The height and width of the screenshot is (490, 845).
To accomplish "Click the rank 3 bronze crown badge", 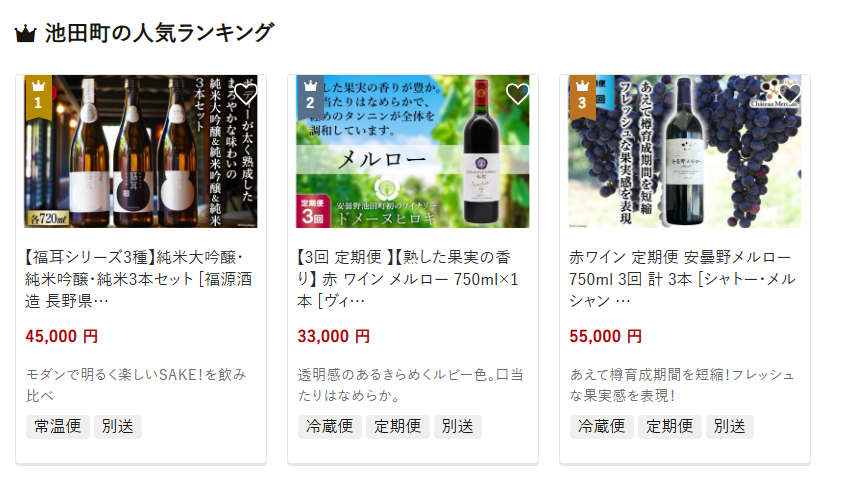I will point(583,96).
